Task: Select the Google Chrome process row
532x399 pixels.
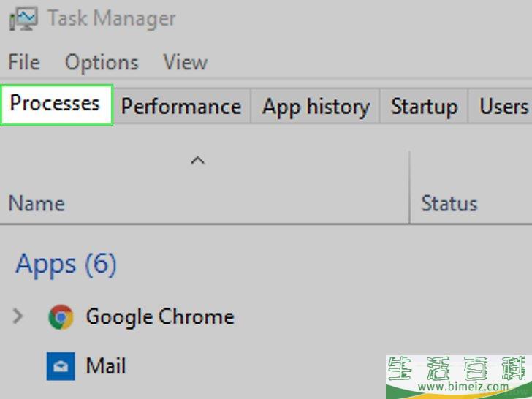Action: click(x=266, y=317)
